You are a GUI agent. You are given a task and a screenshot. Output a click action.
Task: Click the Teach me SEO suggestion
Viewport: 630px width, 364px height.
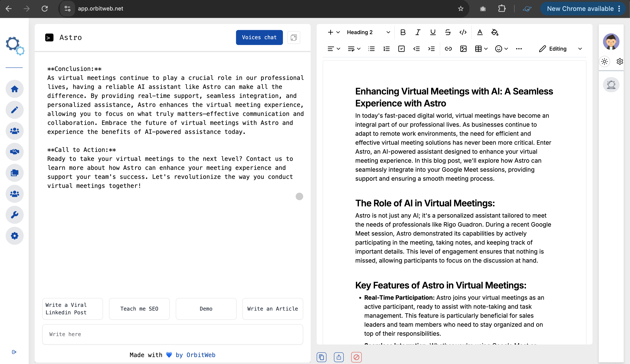click(139, 309)
